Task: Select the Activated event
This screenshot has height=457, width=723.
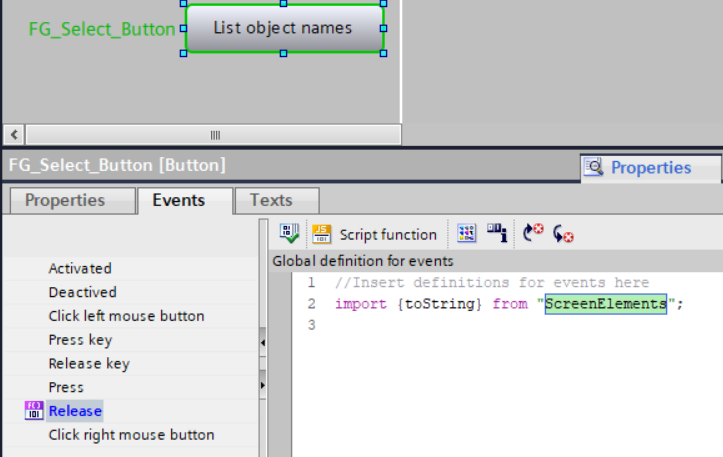Action: [x=80, y=268]
